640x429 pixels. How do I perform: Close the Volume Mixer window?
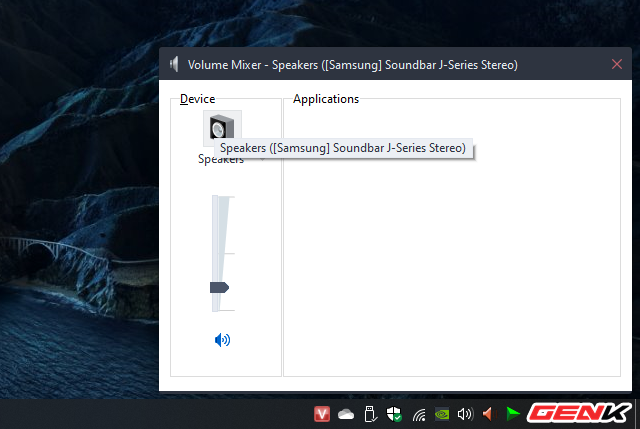tap(617, 64)
